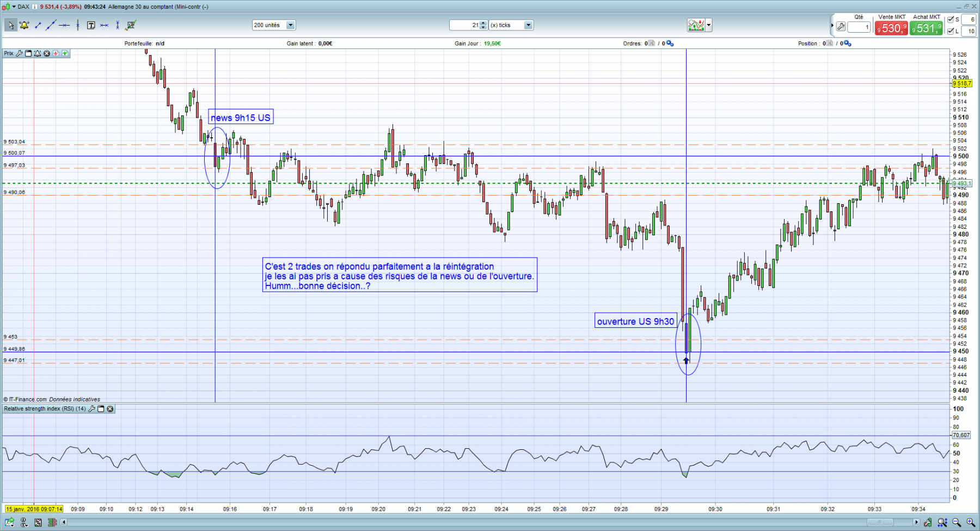Zoom out using bottom-right magnifier icon

pos(957,522)
